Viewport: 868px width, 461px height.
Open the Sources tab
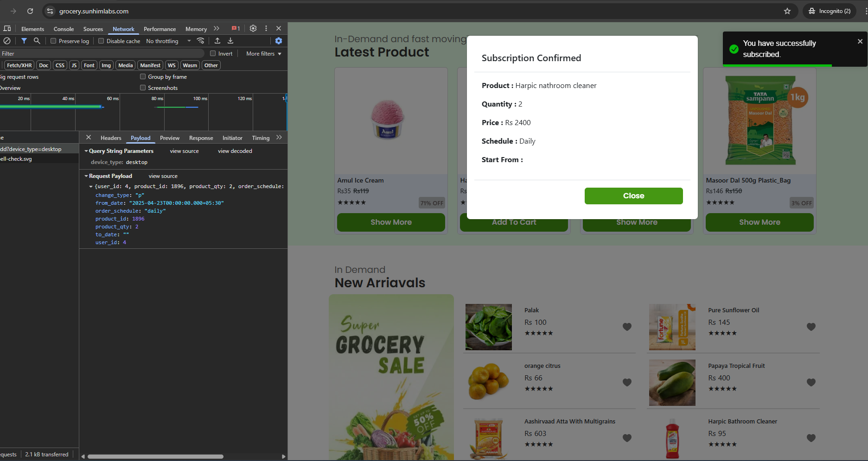tap(93, 29)
